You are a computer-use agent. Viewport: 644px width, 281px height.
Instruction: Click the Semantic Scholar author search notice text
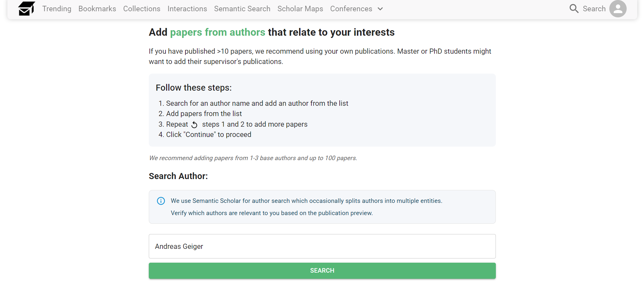[x=306, y=201]
